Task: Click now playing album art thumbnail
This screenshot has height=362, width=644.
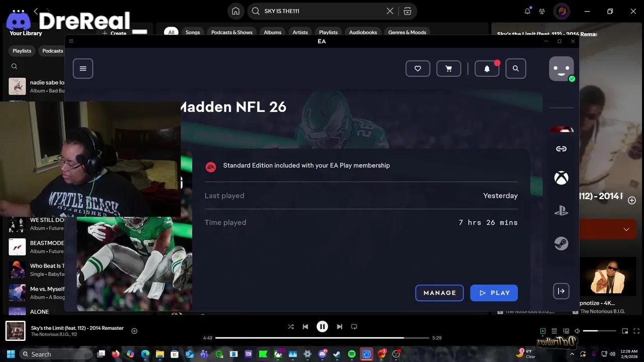Action: [15, 331]
